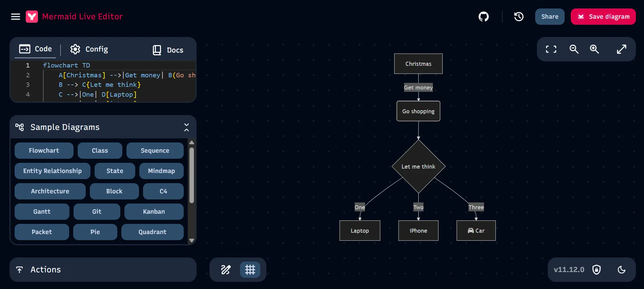Load the Architecture sample diagram
644x289 pixels.
click(x=50, y=191)
